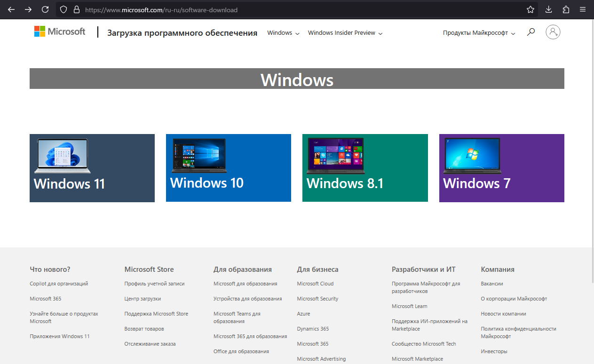The image size is (594, 364).
Task: Click the site security padlock icon
Action: pos(77,9)
